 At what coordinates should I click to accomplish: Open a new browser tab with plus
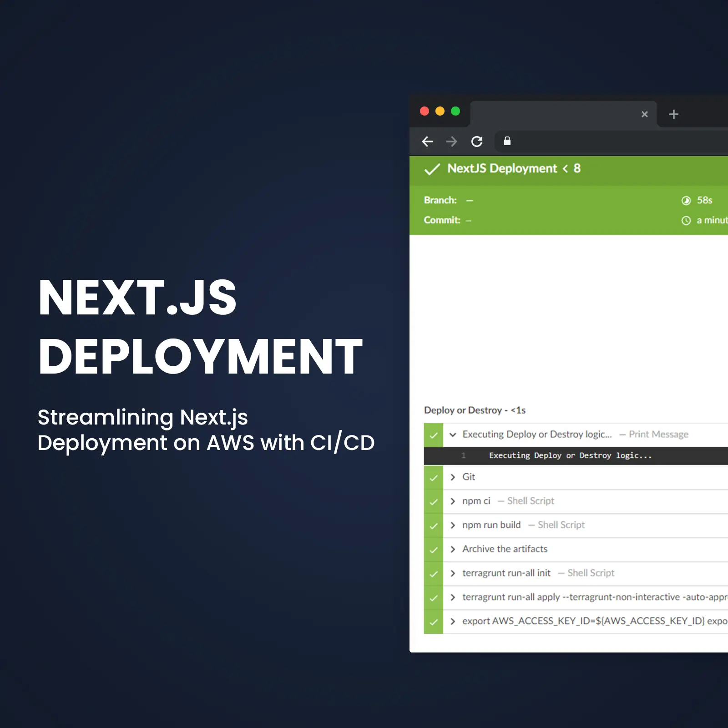(674, 114)
